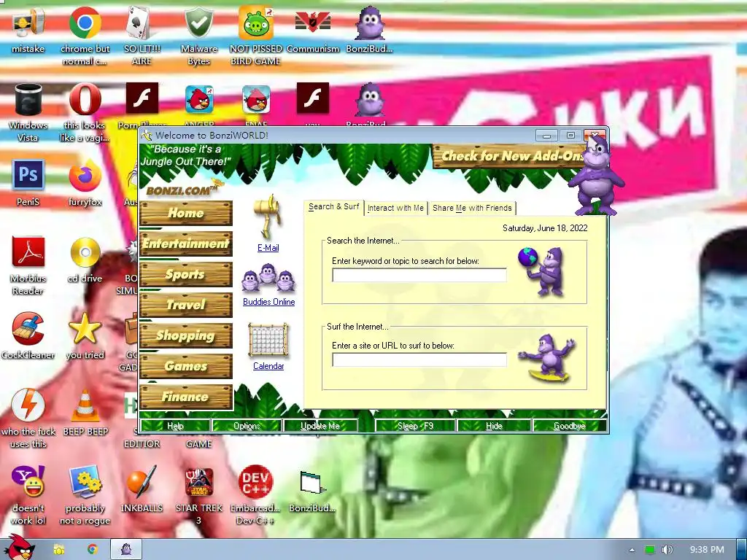Click the Travel wooden sign button
Screen dimensions: 747x560
[x=186, y=305]
